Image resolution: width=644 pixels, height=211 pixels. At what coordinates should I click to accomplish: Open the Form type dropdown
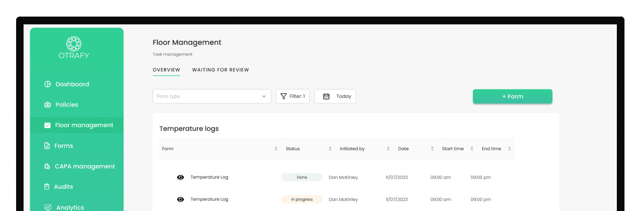tap(212, 96)
